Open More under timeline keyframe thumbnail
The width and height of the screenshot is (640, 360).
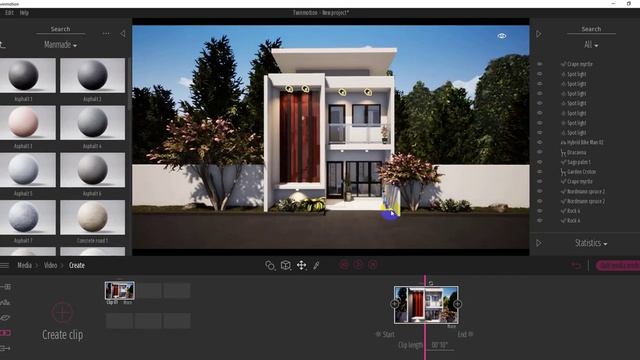(451, 327)
